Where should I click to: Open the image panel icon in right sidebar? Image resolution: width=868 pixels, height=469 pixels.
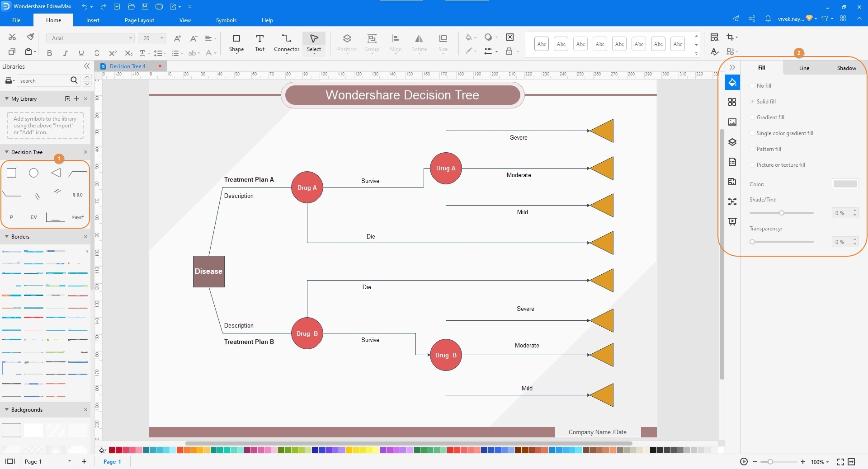pos(732,122)
